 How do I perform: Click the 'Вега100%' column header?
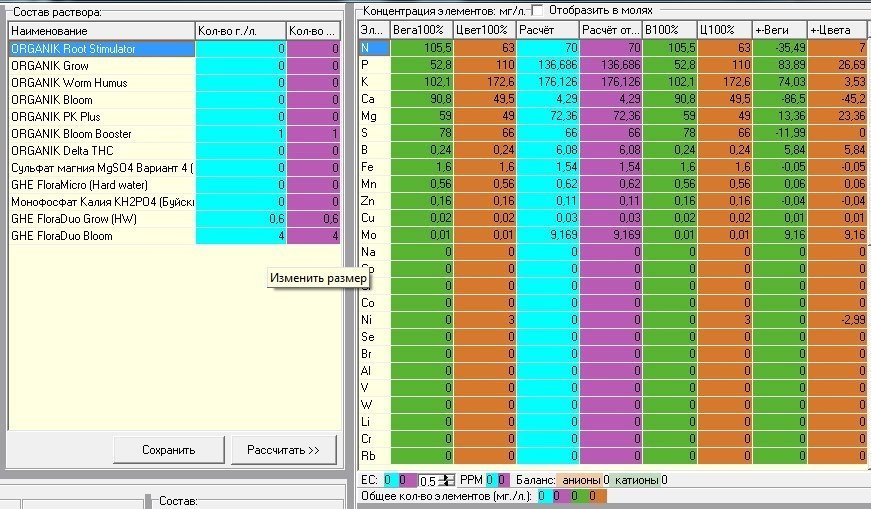coord(422,30)
